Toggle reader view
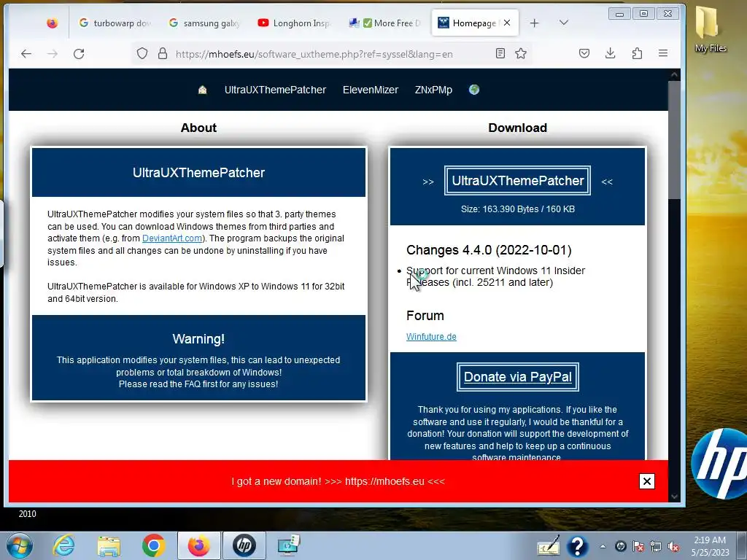This screenshot has width=747, height=560. point(500,53)
